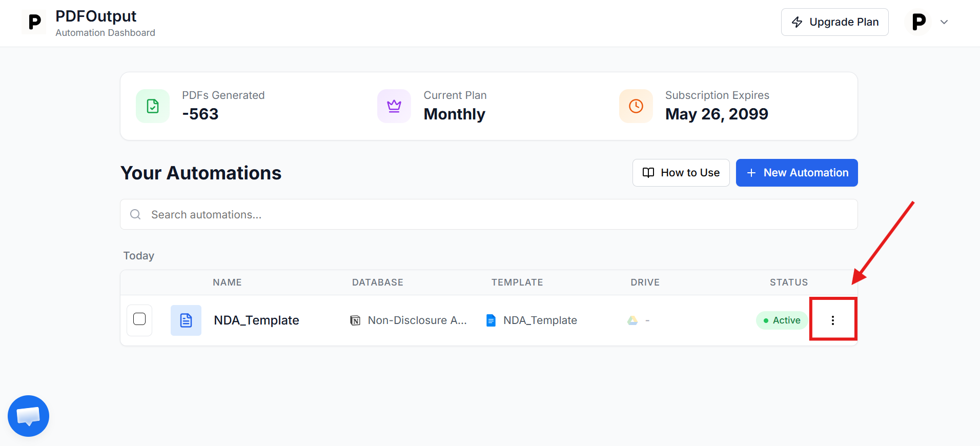The image size is (980, 446).
Task: Focus the Search automations field
Action: (489, 214)
